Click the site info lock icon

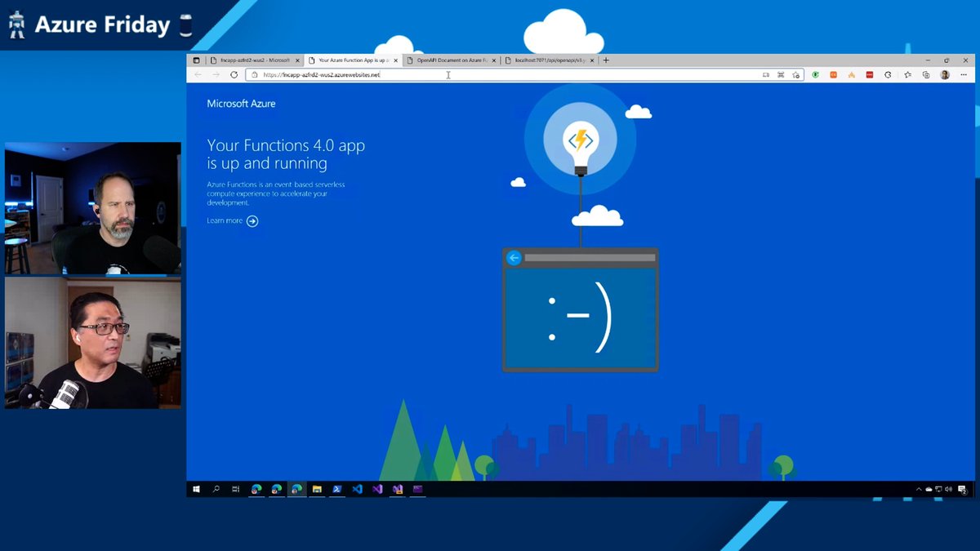[x=254, y=74]
